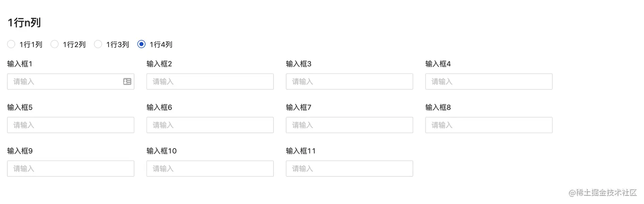Image resolution: width=644 pixels, height=204 pixels.
Task: Click the 输入框7 input field
Action: [349, 125]
